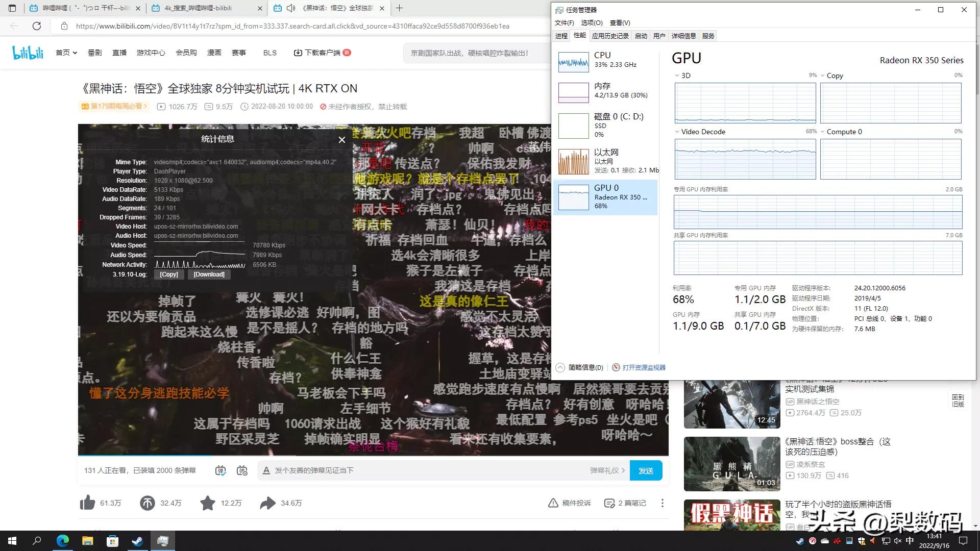Favorite the video via the star icon
Viewport: 980px width, 551px height.
(x=207, y=503)
